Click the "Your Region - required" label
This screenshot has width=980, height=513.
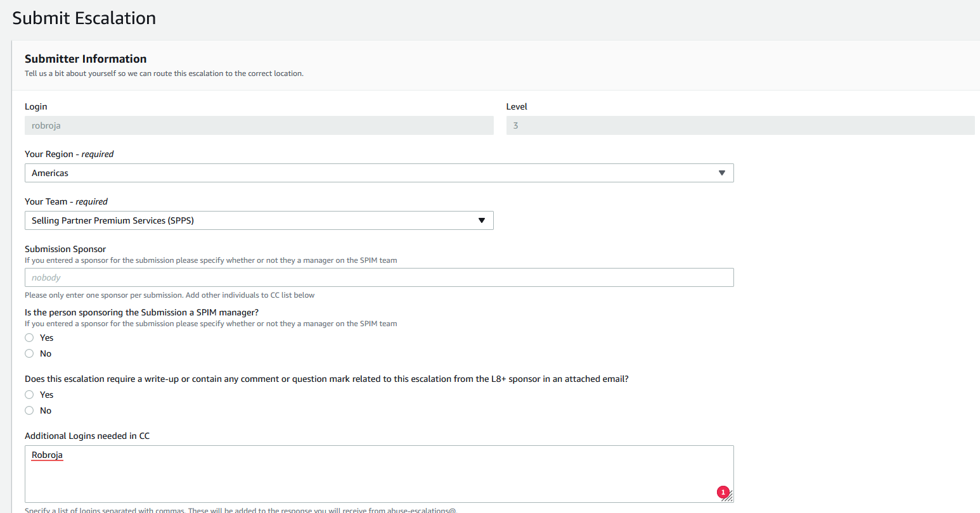[69, 154]
